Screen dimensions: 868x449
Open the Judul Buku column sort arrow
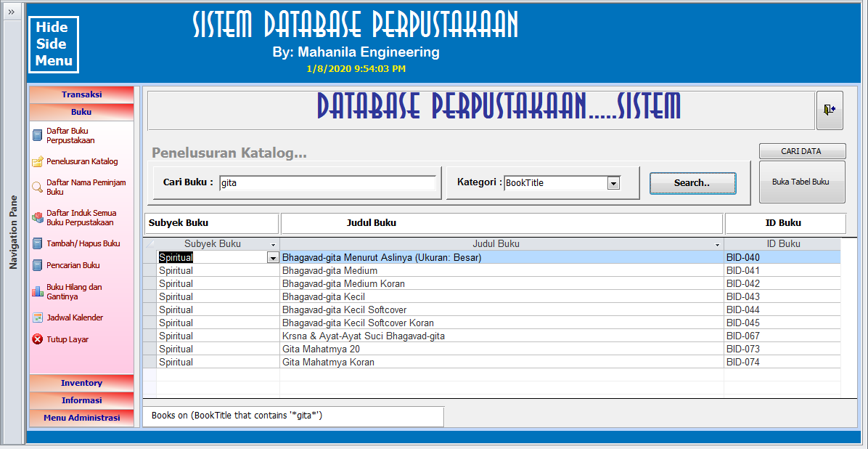717,243
